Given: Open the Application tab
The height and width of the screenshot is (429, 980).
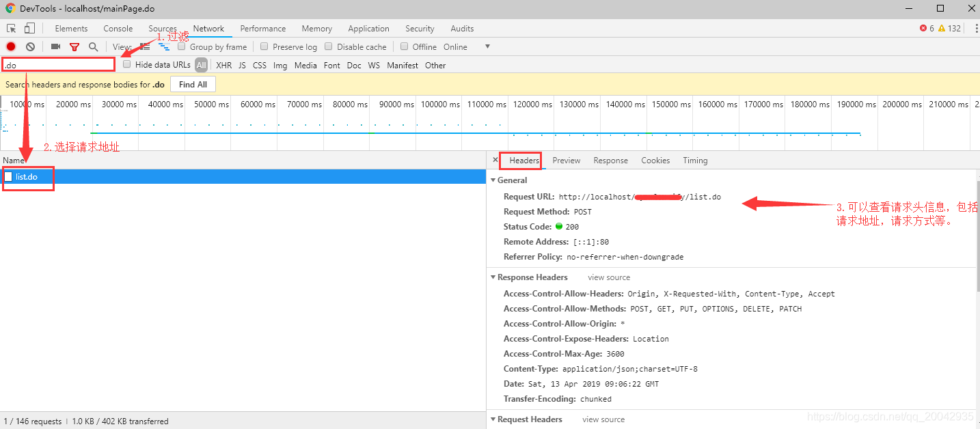Looking at the screenshot, I should 368,29.
